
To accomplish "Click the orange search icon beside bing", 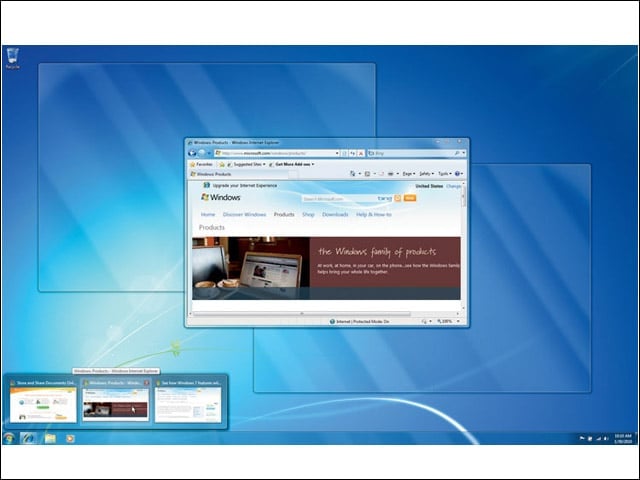I will (398, 198).
